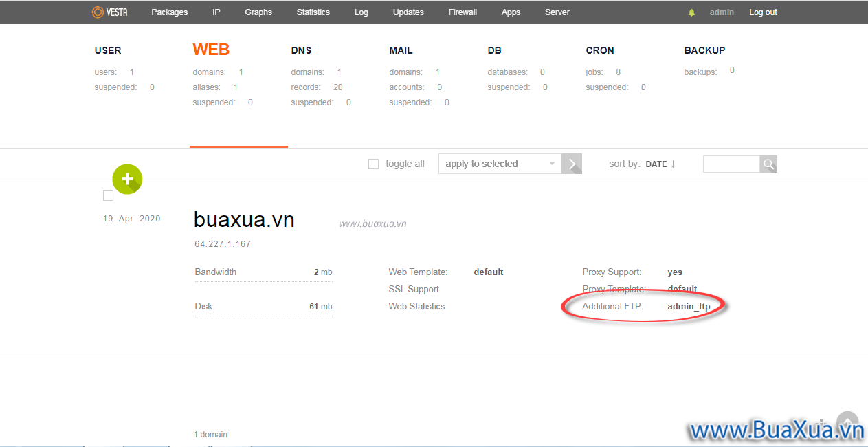Image resolution: width=868 pixels, height=447 pixels.
Task: Switch to the BACKUP tab
Action: coord(704,50)
